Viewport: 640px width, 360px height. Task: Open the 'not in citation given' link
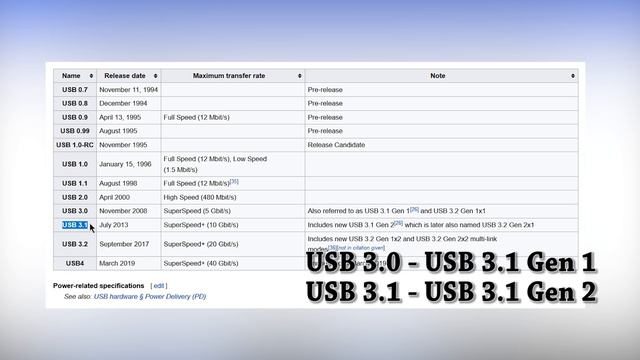361,248
